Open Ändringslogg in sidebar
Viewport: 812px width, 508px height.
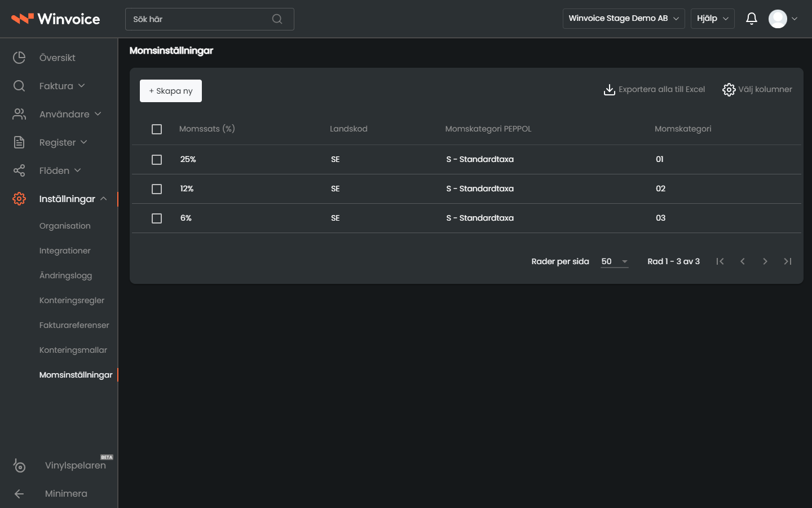[x=65, y=275]
